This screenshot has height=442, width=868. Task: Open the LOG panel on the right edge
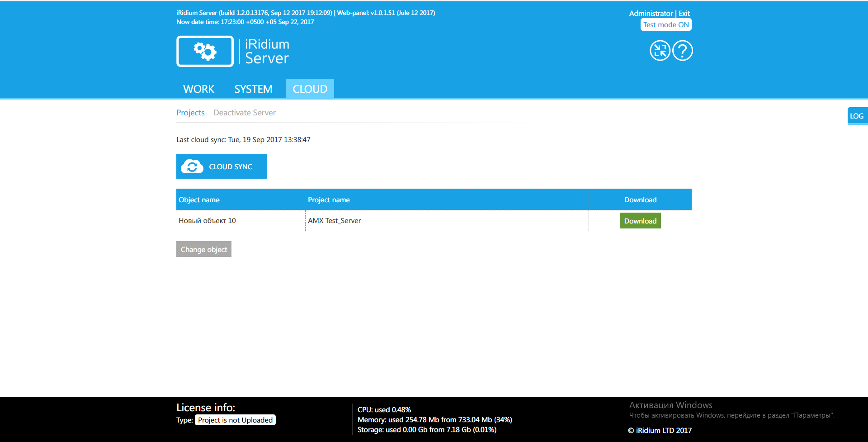pyautogui.click(x=858, y=116)
